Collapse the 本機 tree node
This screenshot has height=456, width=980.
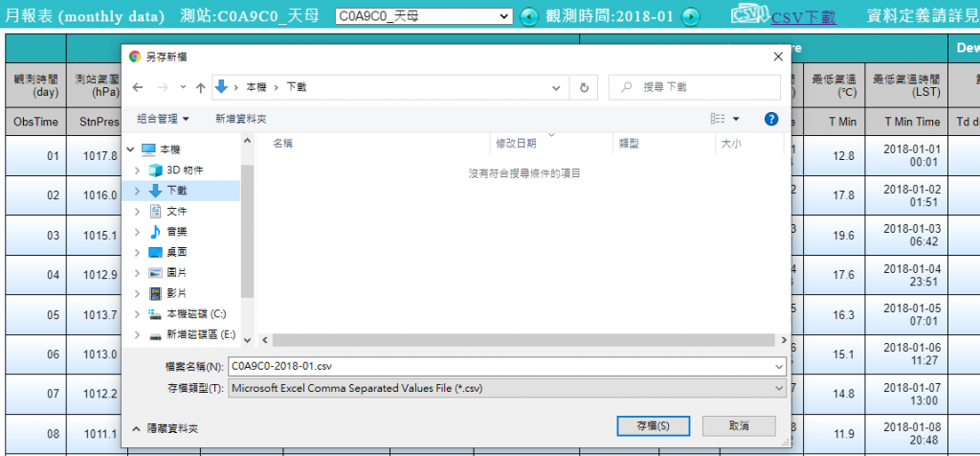click(130, 149)
